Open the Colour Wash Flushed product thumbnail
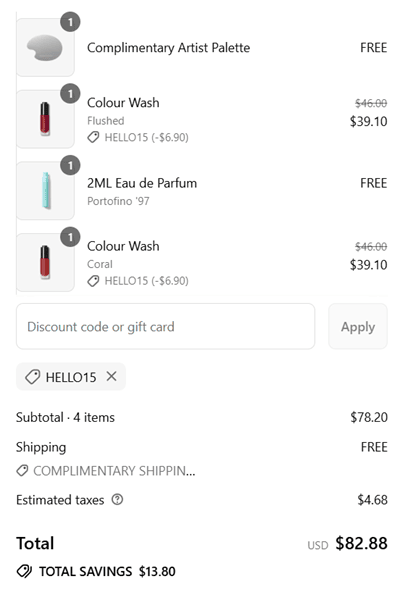400x598 pixels. 45,119
